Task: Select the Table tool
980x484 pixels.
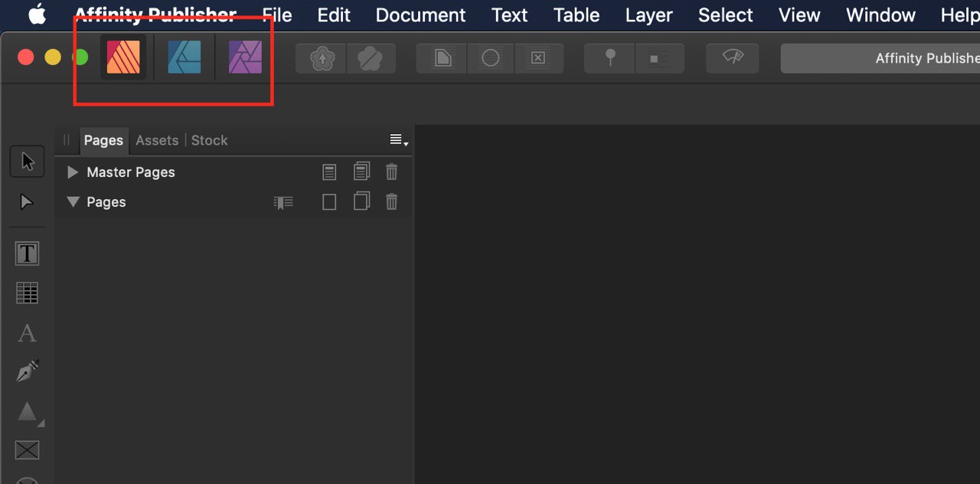Action: [27, 293]
